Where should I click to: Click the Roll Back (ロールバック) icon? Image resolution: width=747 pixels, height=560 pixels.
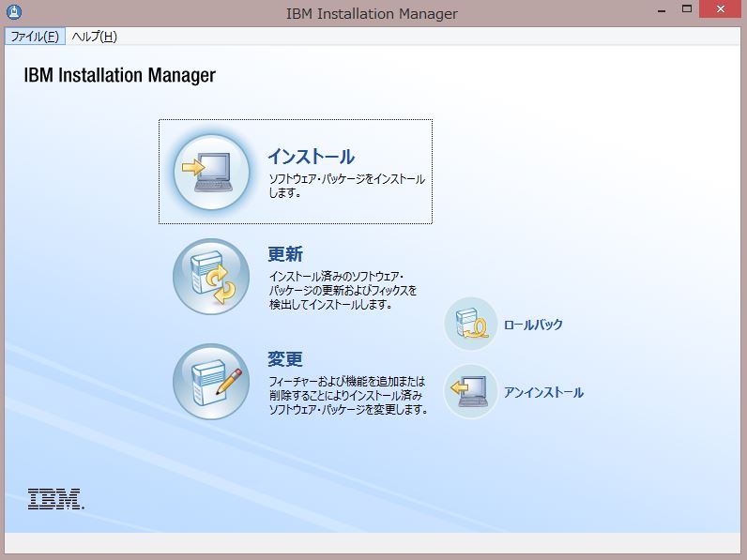pyautogui.click(x=471, y=324)
